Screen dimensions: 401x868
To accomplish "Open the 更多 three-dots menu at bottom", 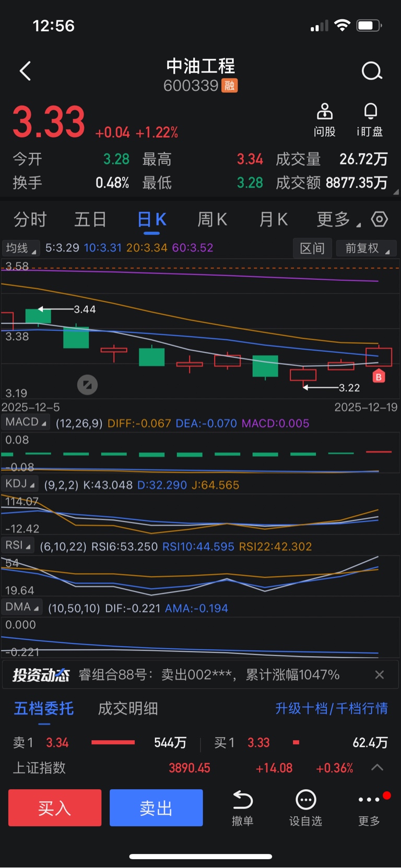I will point(369,800).
